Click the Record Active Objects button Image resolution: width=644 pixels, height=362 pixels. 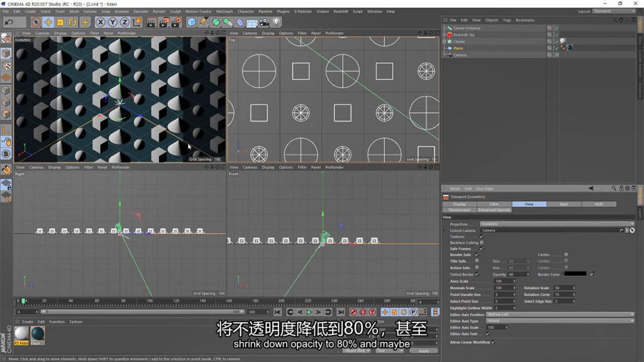353,312
